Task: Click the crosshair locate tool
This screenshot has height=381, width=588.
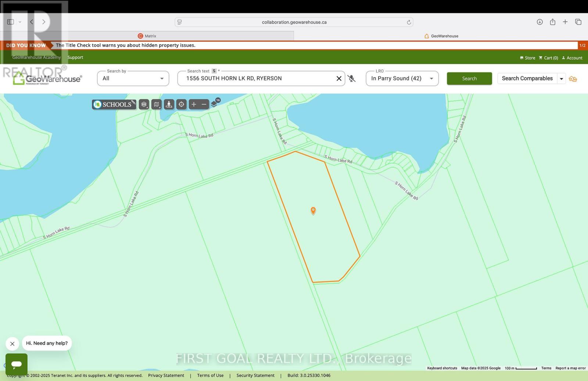Action: pyautogui.click(x=182, y=104)
